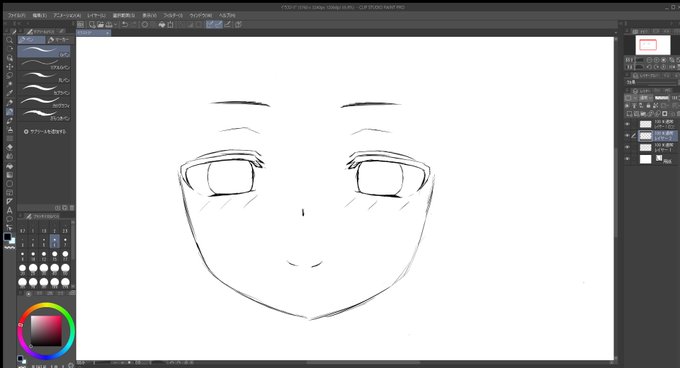The width and height of the screenshot is (680, 368).
Task: Click the Open file folder icon
Action: (x=101, y=25)
